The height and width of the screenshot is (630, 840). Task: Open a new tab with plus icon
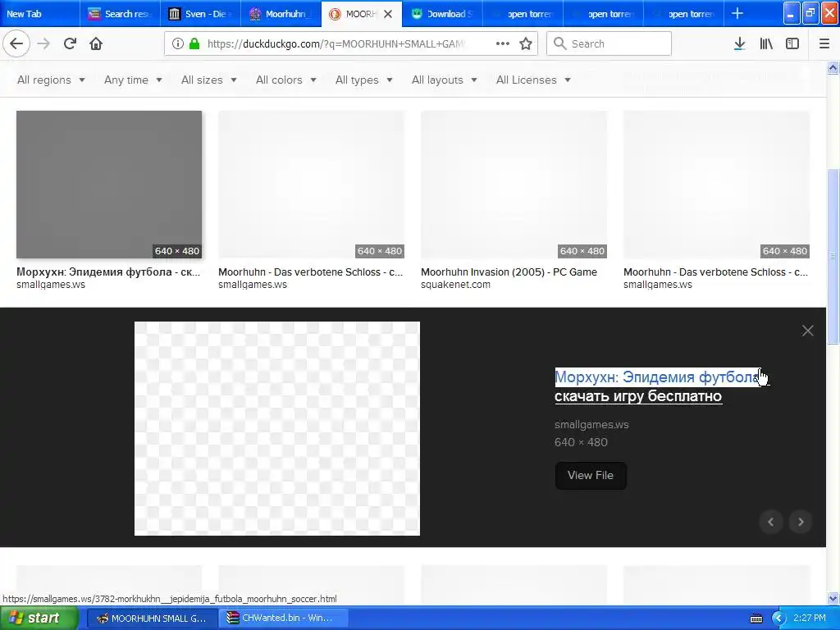point(737,13)
